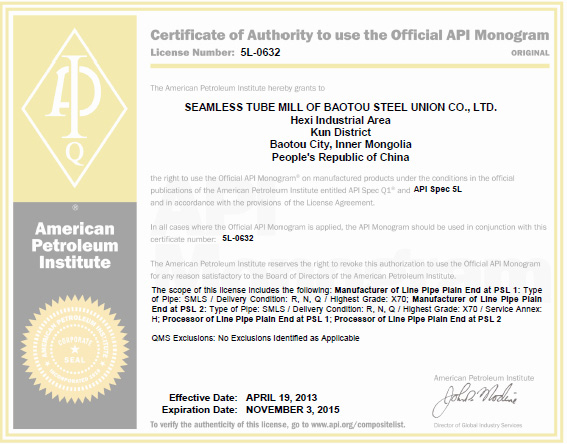The height and width of the screenshot is (444, 567).
Task: Click the API diamond monogram logo
Action: (x=74, y=108)
